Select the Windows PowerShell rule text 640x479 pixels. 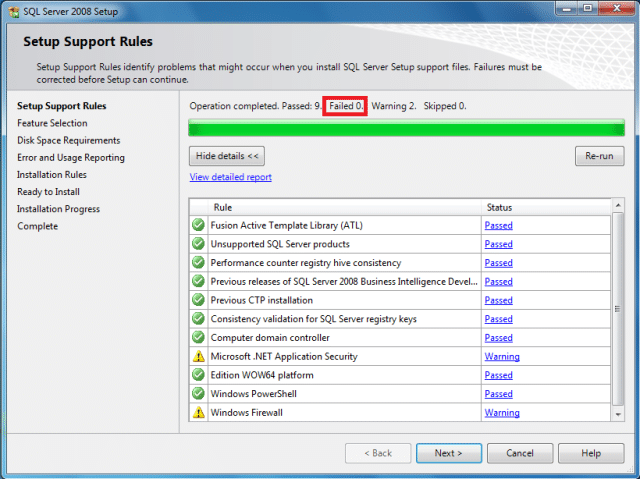click(253, 394)
